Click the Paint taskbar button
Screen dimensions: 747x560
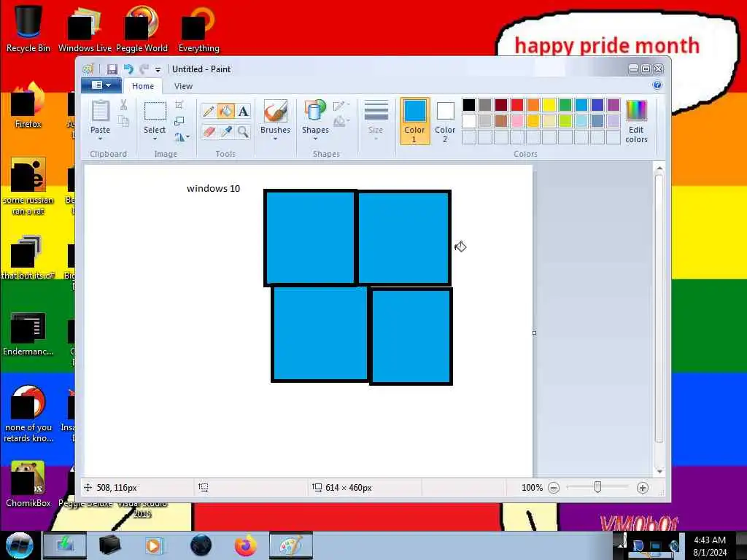[x=290, y=545]
